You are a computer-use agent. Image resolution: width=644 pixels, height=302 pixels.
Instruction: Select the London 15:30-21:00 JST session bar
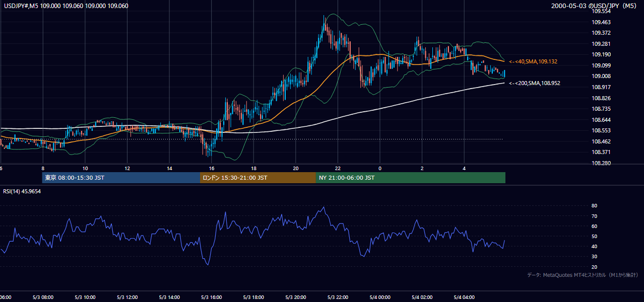pyautogui.click(x=258, y=178)
